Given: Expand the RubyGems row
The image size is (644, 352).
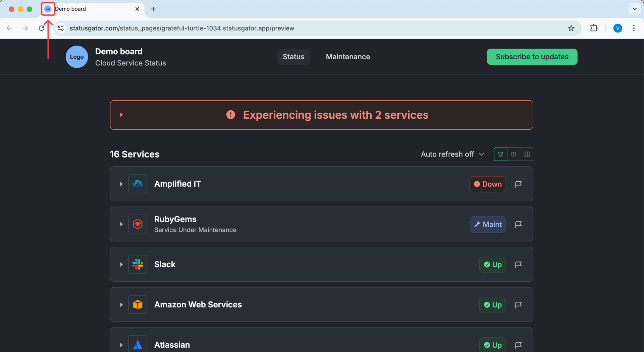Looking at the screenshot, I should 121,224.
